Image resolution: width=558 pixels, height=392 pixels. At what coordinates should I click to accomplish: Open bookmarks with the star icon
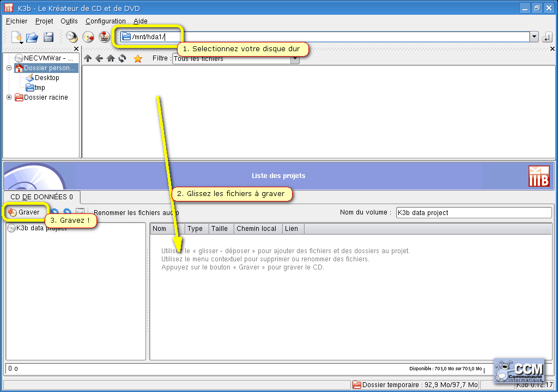click(x=138, y=59)
